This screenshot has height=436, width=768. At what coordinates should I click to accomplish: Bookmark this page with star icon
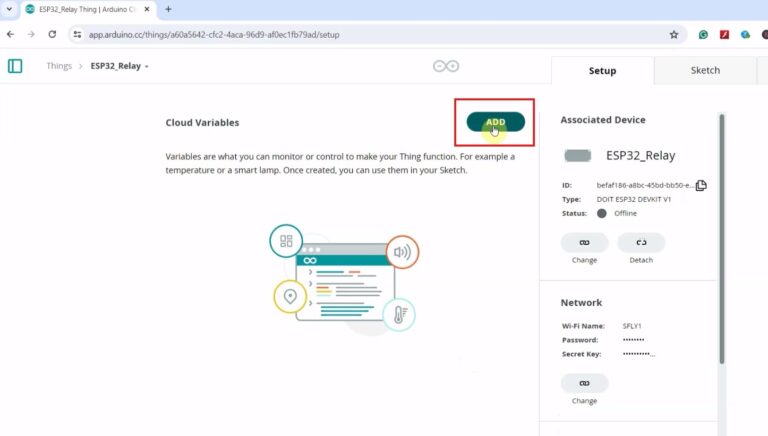[674, 34]
